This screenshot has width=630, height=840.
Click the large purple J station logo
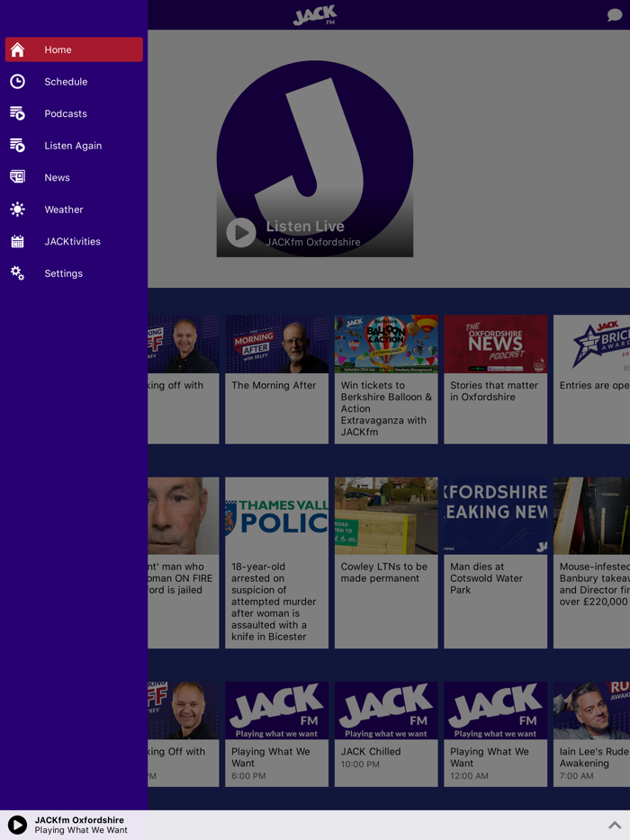[x=315, y=158]
